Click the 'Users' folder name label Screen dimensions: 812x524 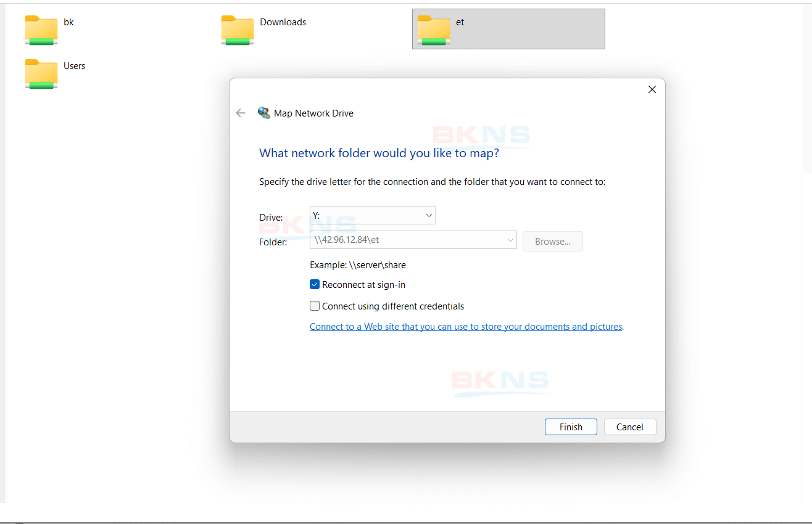74,66
